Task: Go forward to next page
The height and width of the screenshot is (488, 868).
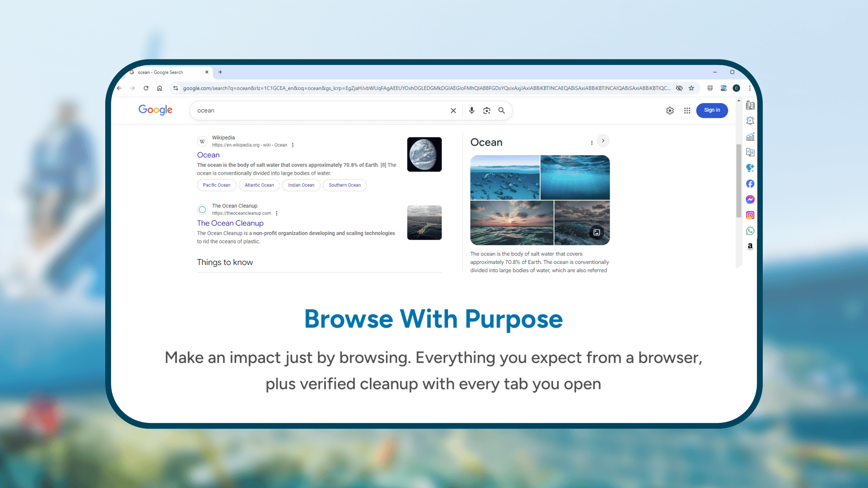Action: click(x=132, y=88)
